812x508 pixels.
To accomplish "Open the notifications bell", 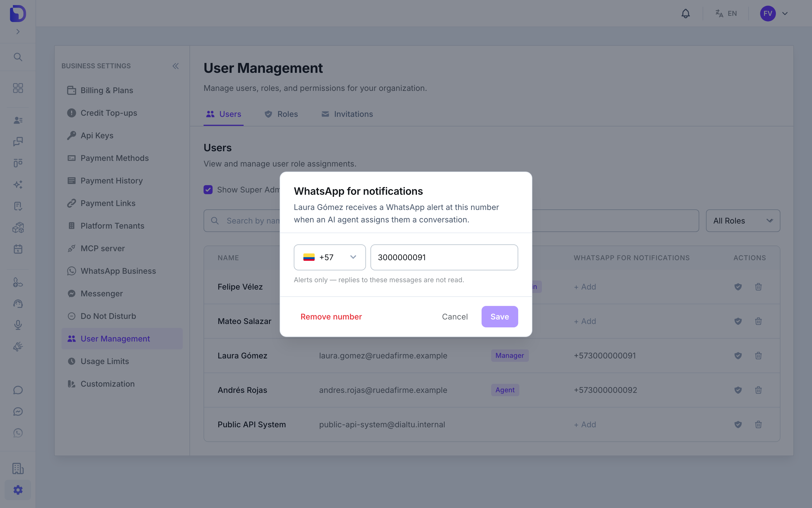I will pos(685,14).
